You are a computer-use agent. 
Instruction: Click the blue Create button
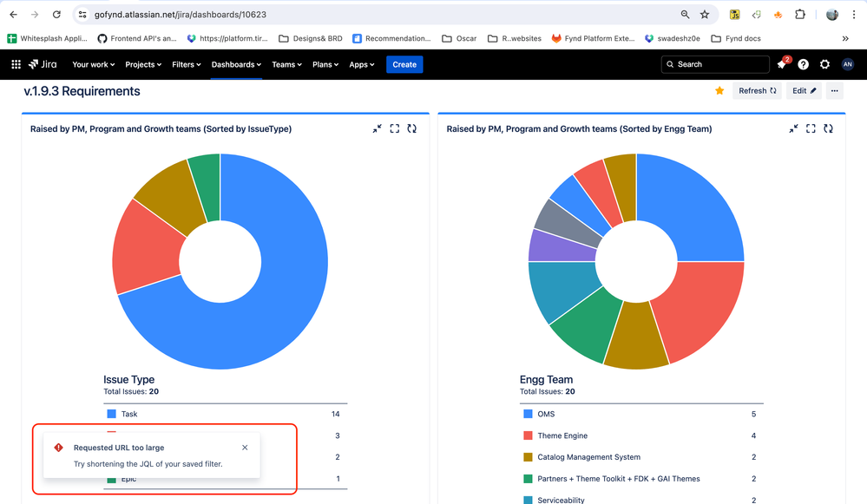point(404,64)
